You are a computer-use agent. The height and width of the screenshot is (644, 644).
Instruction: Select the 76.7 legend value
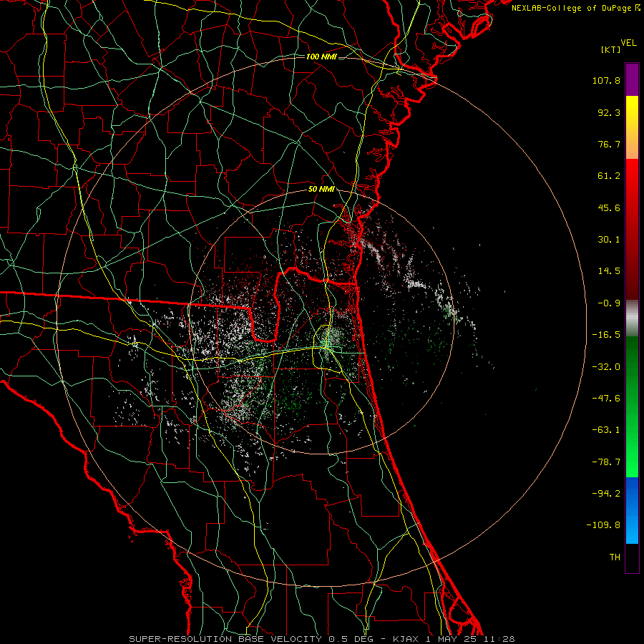click(x=609, y=144)
